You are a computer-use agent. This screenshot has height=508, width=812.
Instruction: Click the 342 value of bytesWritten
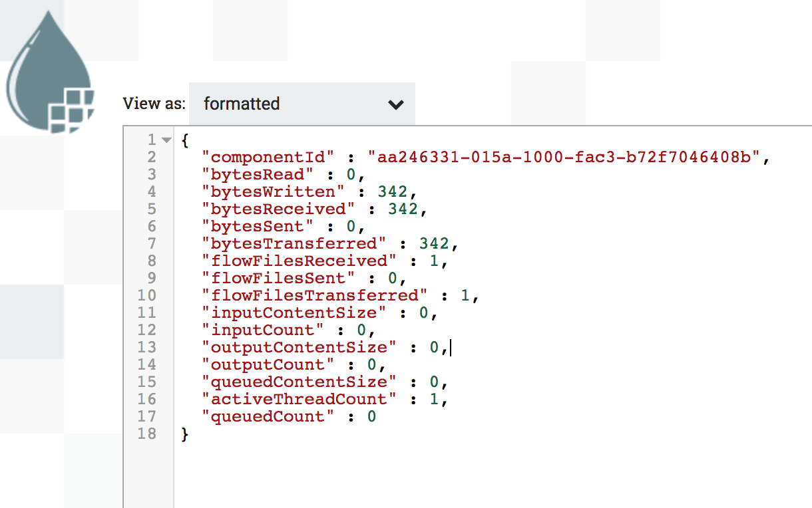tap(393, 192)
